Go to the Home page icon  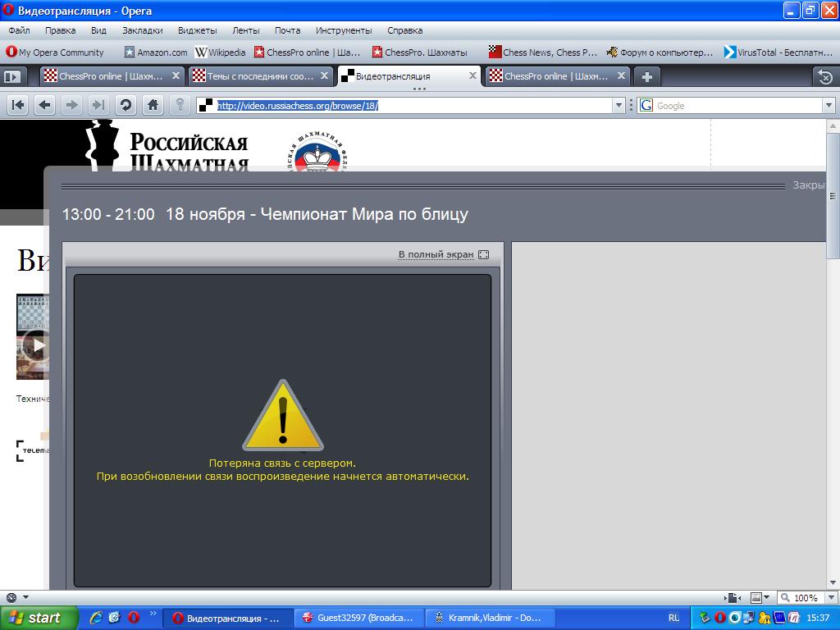pyautogui.click(x=153, y=105)
